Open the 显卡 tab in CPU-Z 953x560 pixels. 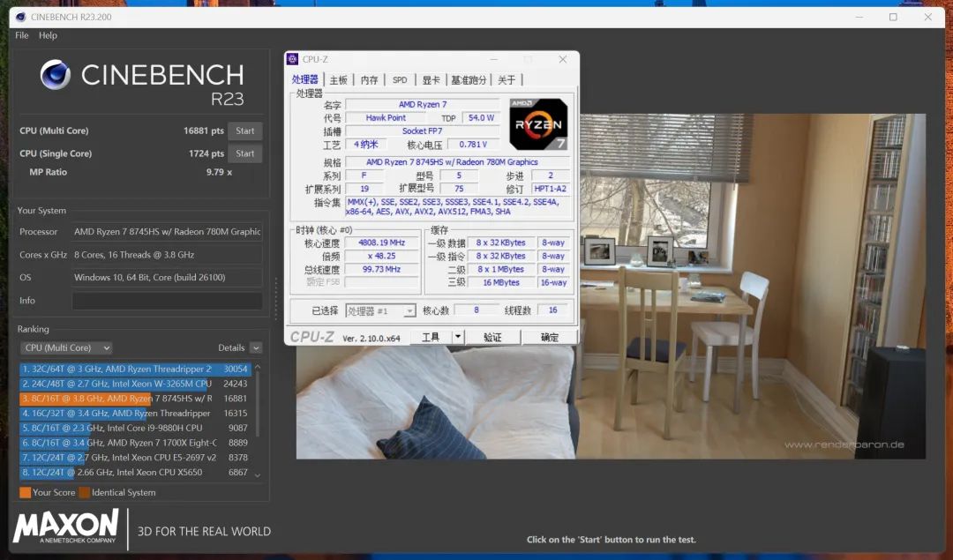(x=431, y=79)
